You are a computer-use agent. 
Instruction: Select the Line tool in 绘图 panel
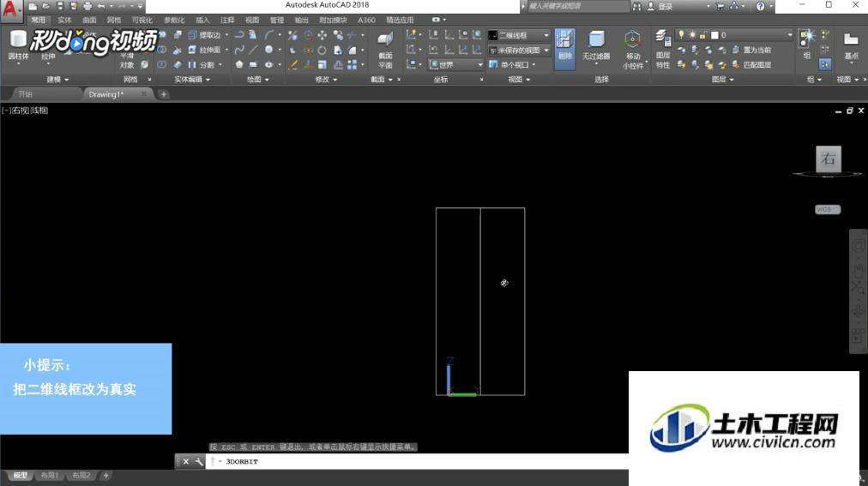(x=253, y=50)
